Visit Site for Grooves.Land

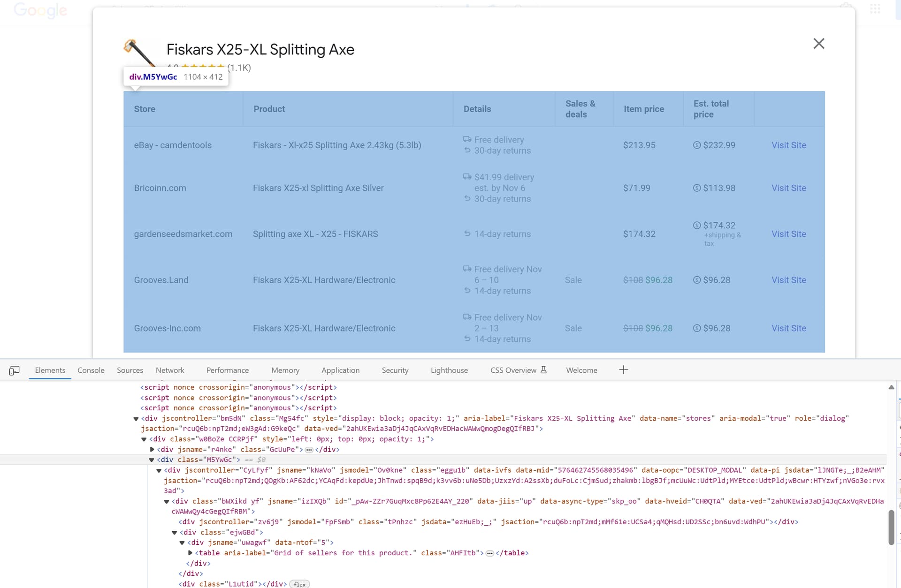tap(789, 279)
